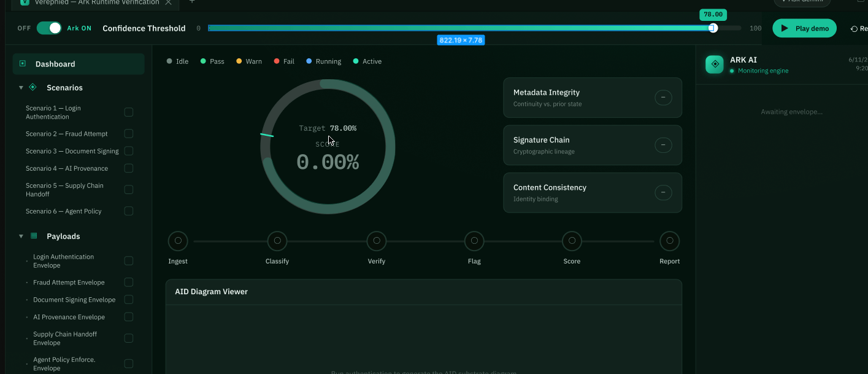868x374 pixels.
Task: Click the Warn legend dot
Action: click(239, 61)
